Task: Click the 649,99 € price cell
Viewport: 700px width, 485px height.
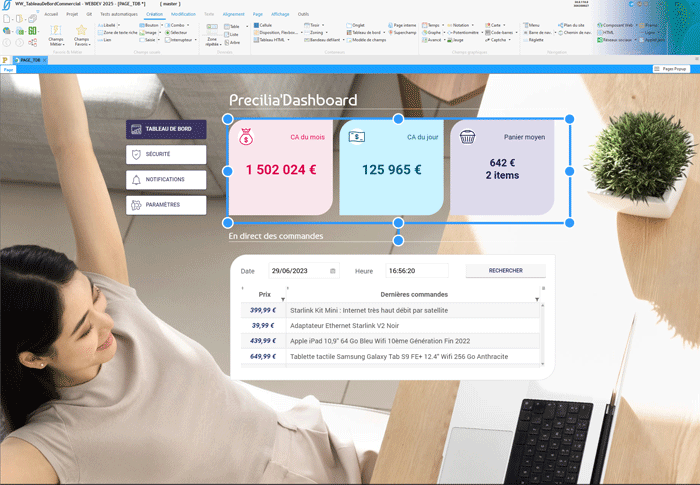Action: [x=263, y=356]
